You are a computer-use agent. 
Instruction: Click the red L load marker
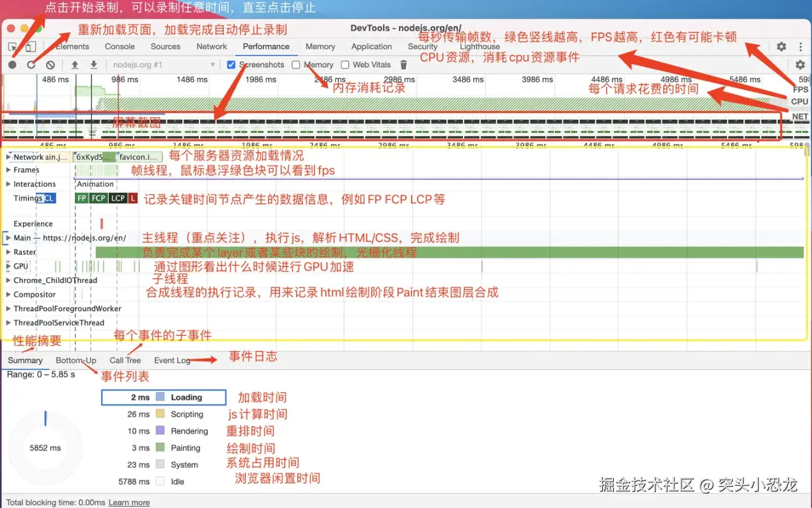(x=133, y=198)
